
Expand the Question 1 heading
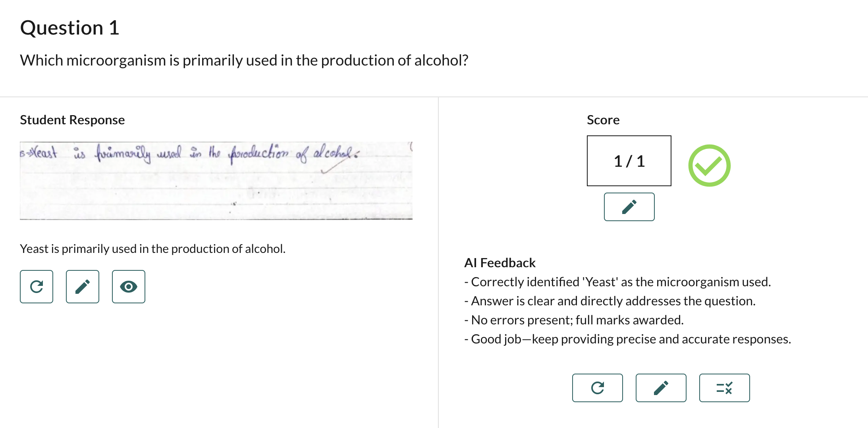pyautogui.click(x=70, y=27)
